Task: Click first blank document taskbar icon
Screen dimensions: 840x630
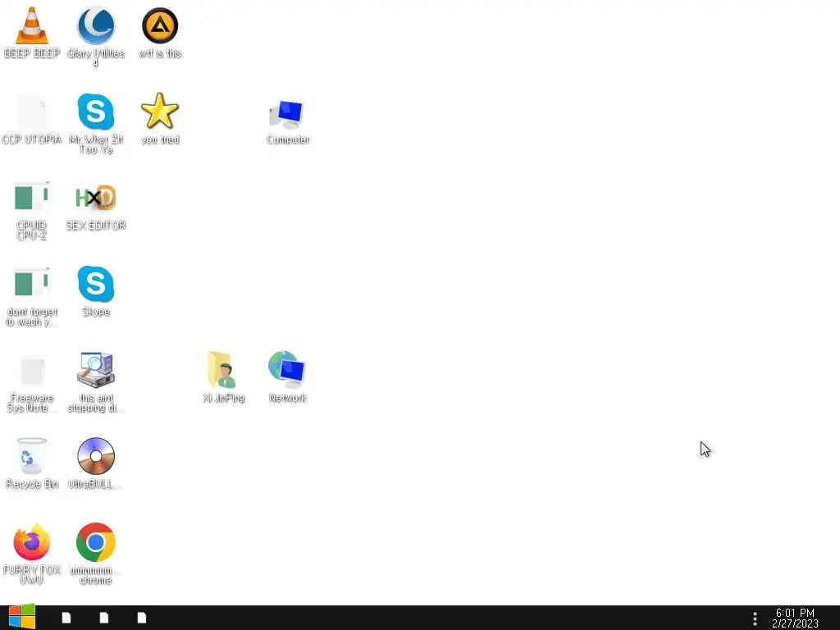Action: pos(66,618)
